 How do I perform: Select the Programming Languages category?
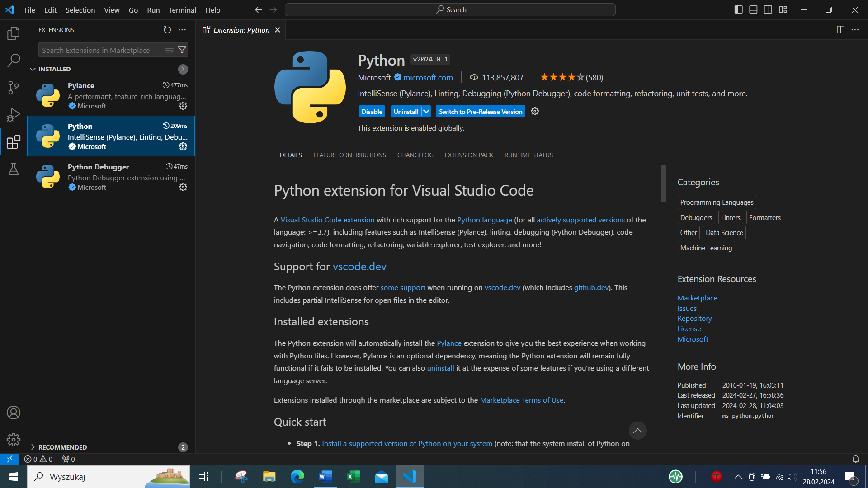717,202
